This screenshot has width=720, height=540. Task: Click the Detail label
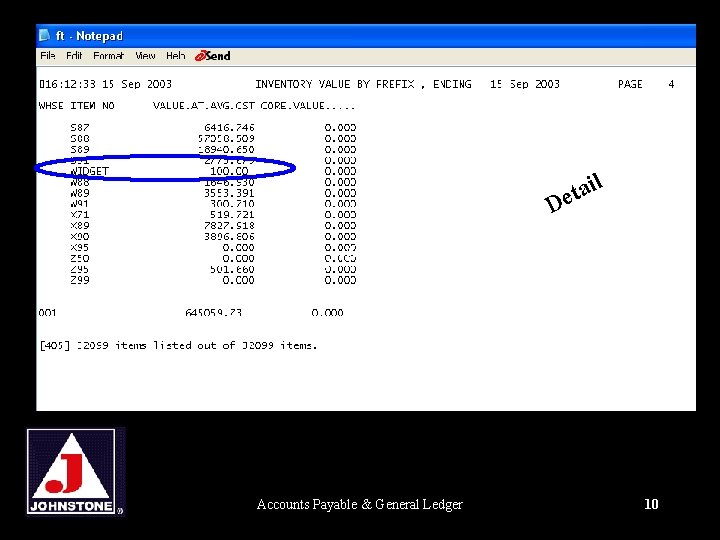point(573,193)
